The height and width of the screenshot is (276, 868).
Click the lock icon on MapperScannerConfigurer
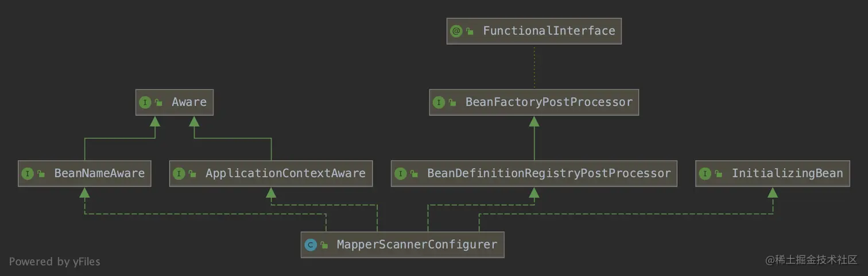[324, 246]
